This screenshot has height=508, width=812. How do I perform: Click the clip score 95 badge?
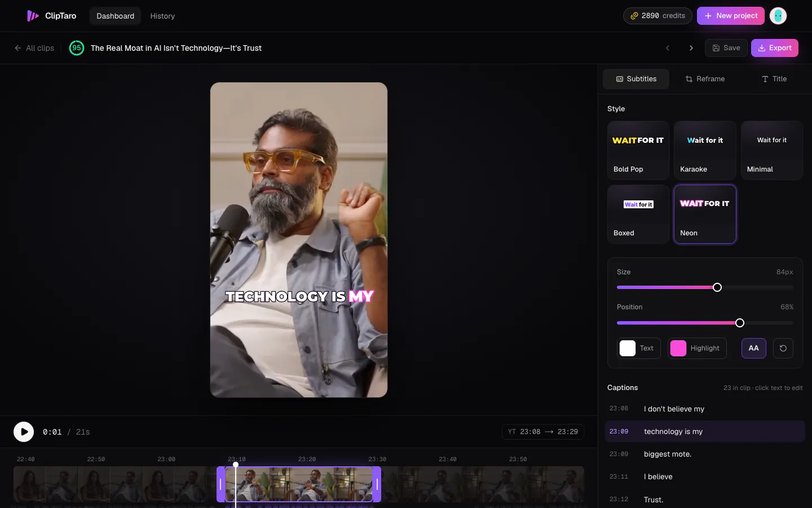(77, 48)
